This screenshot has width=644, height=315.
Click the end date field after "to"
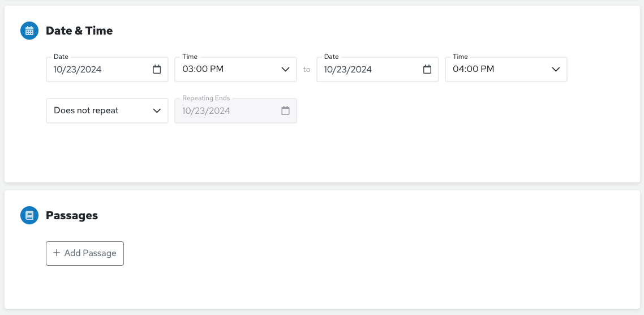point(368,69)
